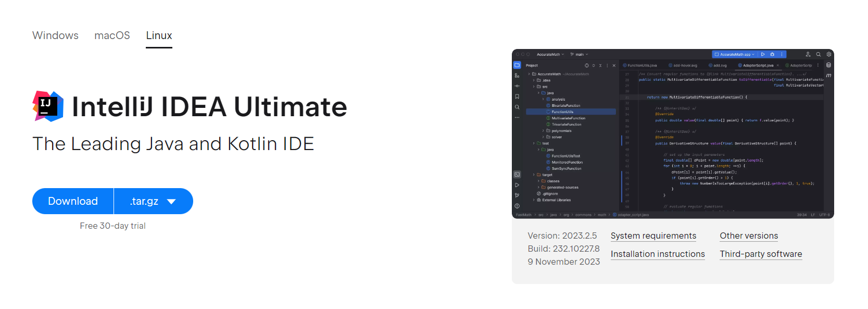Open the Third-party software link
Screen dimensions: 868x309
pyautogui.click(x=761, y=254)
